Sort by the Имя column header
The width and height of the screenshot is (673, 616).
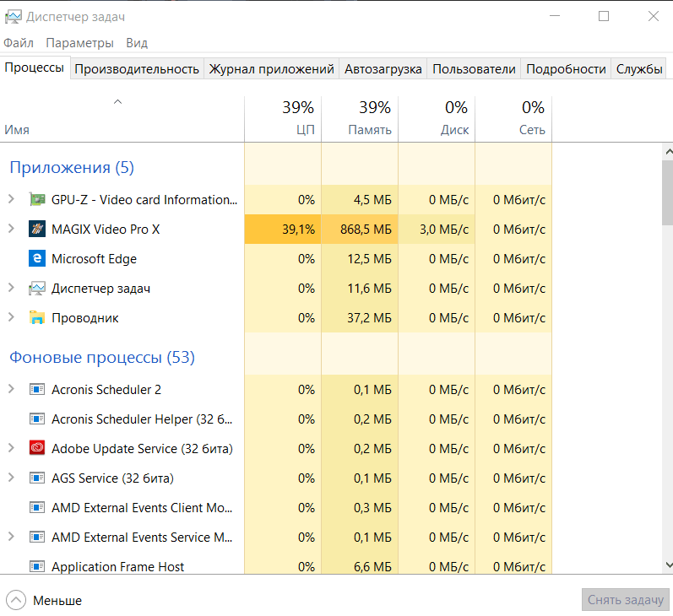point(122,119)
